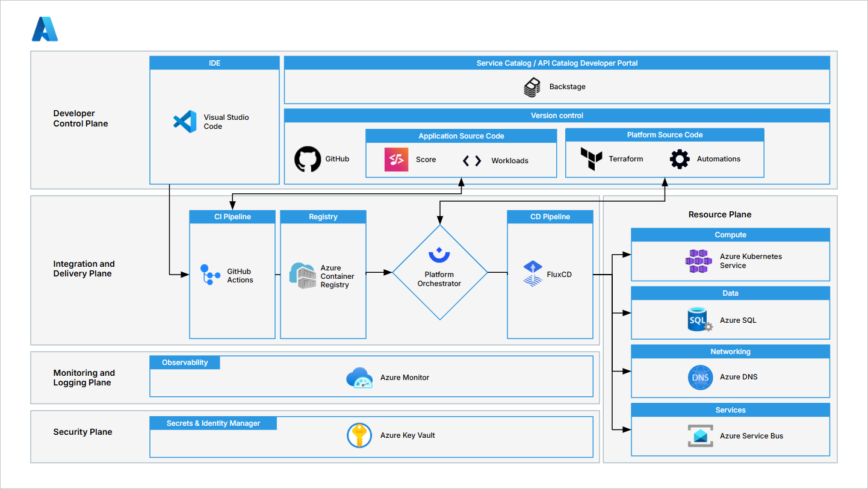Screen dimensions: 868x489
Task: Click the Automations gear icon
Action: (x=680, y=160)
